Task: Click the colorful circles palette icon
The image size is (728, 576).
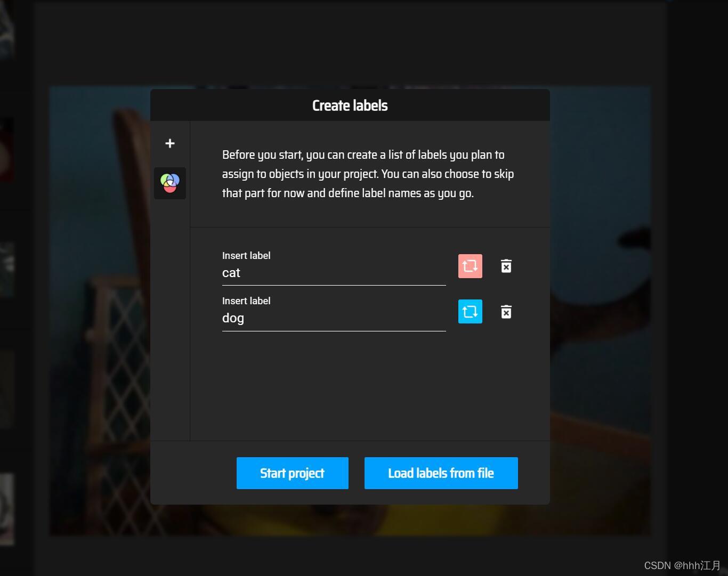Action: (x=170, y=183)
